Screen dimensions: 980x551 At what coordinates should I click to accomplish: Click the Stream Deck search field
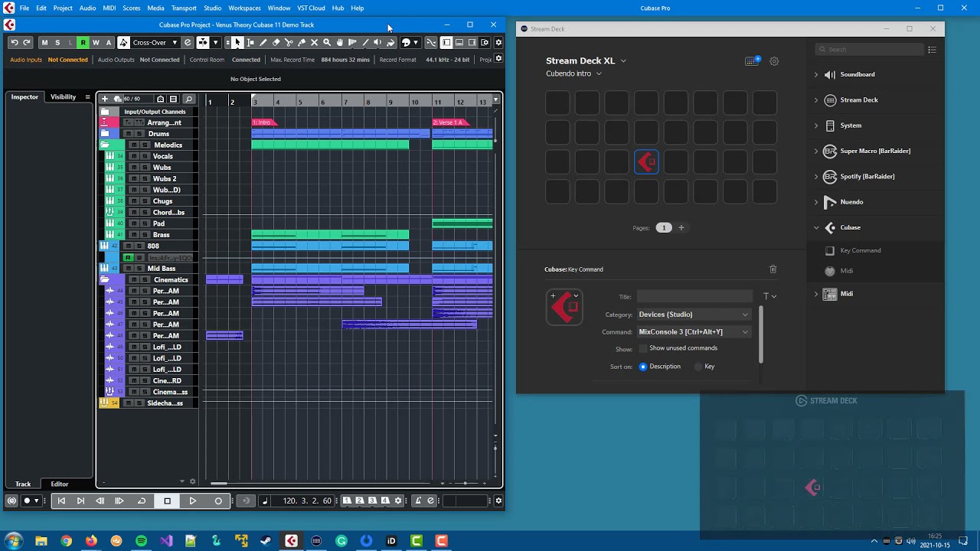coord(871,50)
